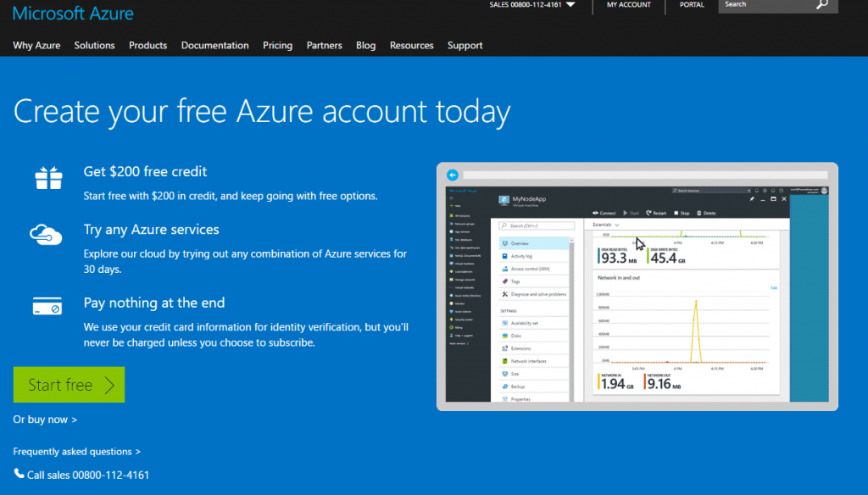Select Documentation from the navigation bar
The width and height of the screenshot is (868, 495).
214,46
